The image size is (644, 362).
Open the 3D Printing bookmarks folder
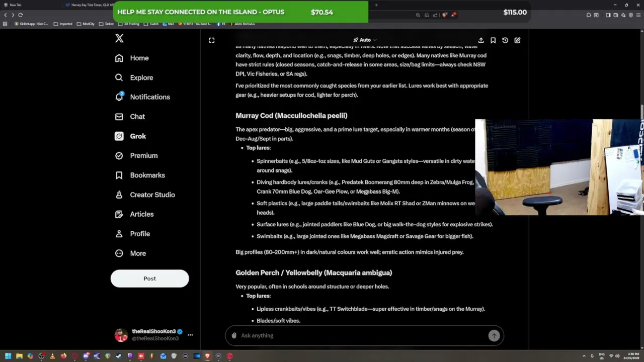coord(128,24)
